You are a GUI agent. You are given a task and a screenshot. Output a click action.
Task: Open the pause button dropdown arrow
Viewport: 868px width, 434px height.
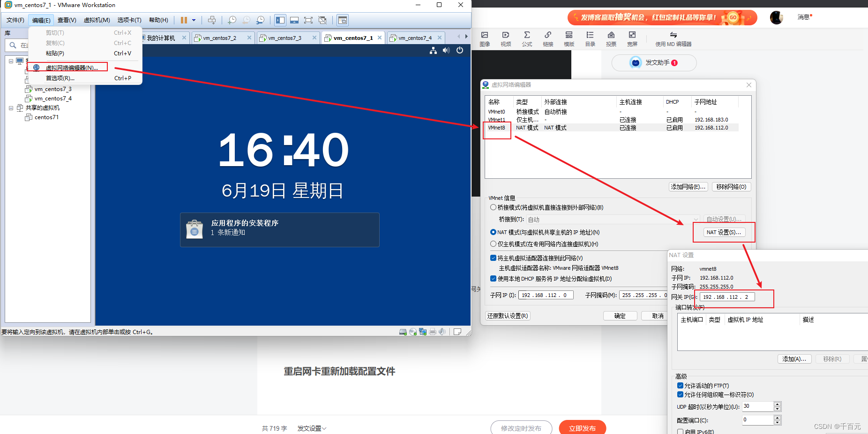[194, 20]
